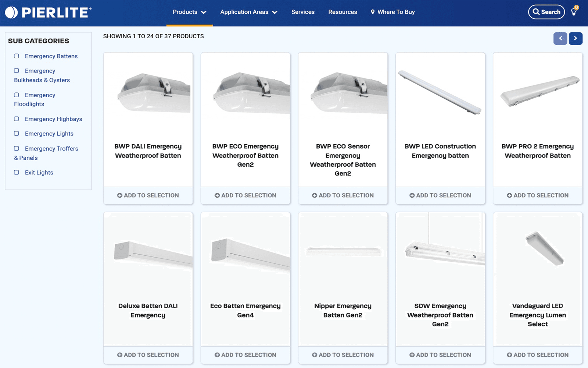The width and height of the screenshot is (588, 368).
Task: Click plus icon for Deluxe Batten DALI Emergency
Action: tap(120, 355)
